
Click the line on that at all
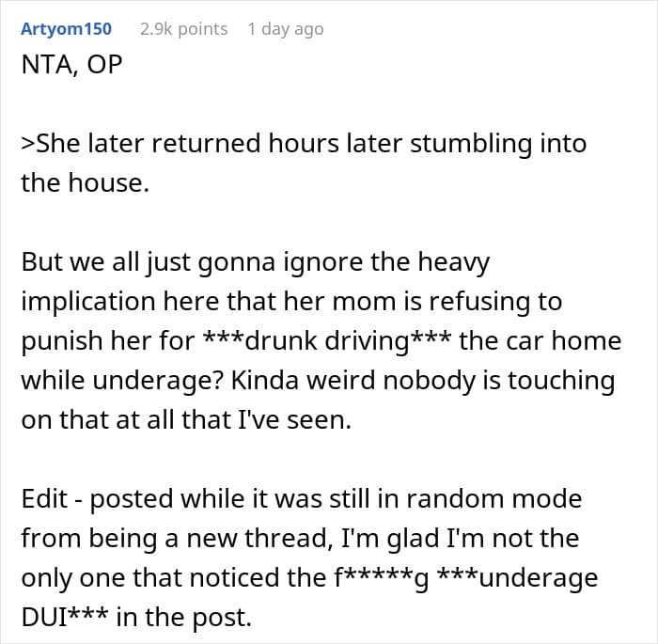tap(186, 420)
